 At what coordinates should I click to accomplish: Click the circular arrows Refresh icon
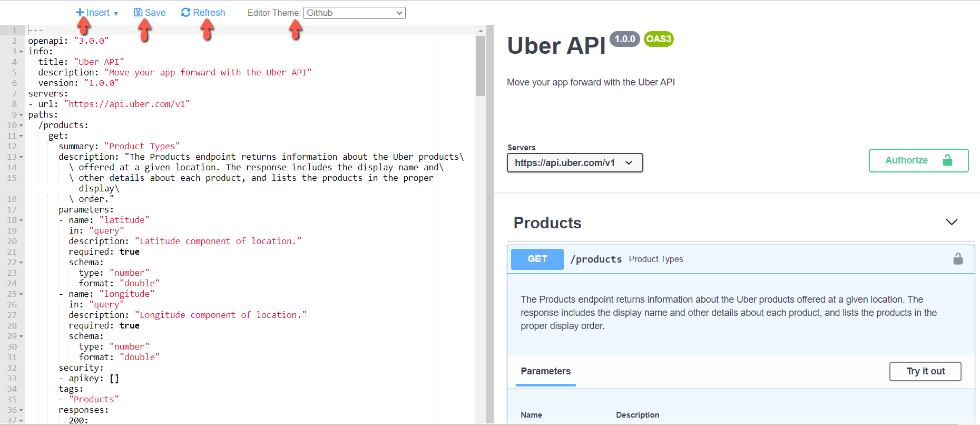click(x=185, y=13)
